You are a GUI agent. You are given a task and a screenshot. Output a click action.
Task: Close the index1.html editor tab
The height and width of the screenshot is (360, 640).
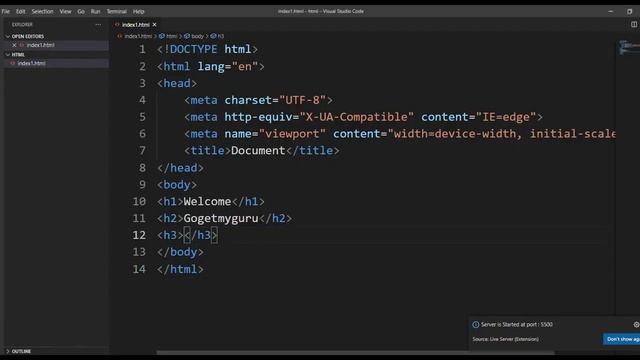(155, 24)
